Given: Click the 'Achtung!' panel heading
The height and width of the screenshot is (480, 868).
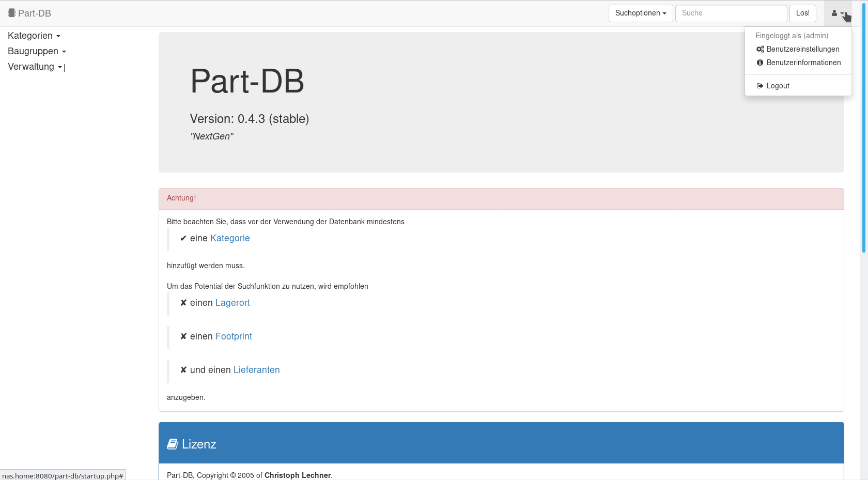Looking at the screenshot, I should (x=501, y=198).
